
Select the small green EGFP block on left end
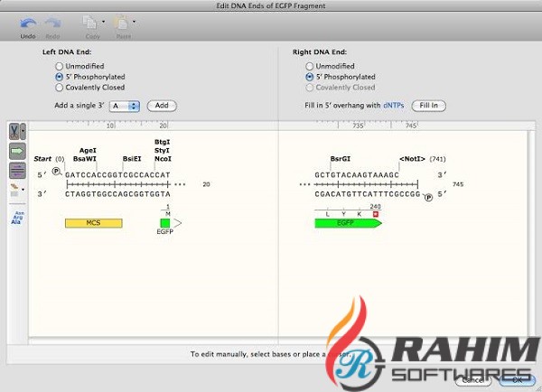pos(165,223)
